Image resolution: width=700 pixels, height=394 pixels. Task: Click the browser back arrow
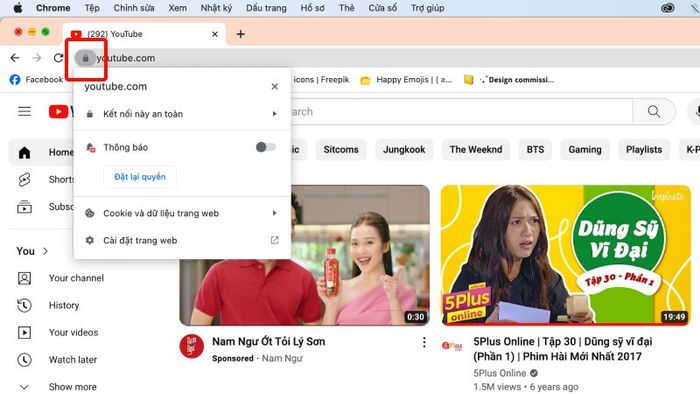coord(15,58)
